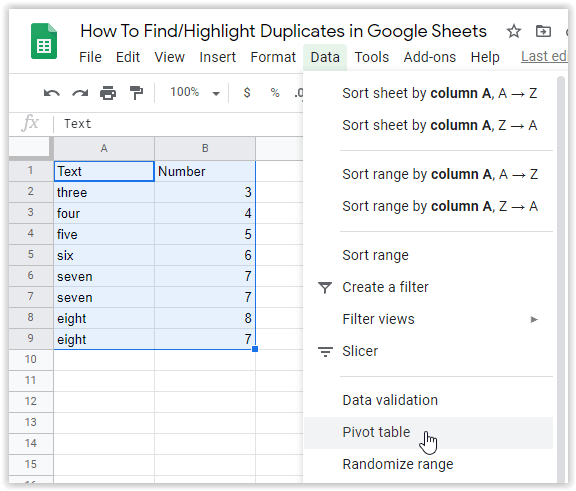Open the zoom 100% dropdown
Viewport: 576px width, 491px height.
coord(195,92)
